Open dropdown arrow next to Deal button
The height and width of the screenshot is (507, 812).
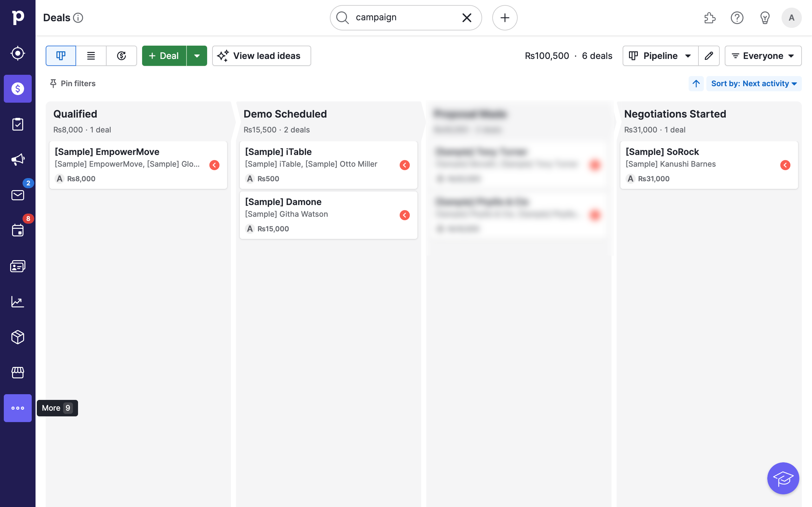click(197, 56)
